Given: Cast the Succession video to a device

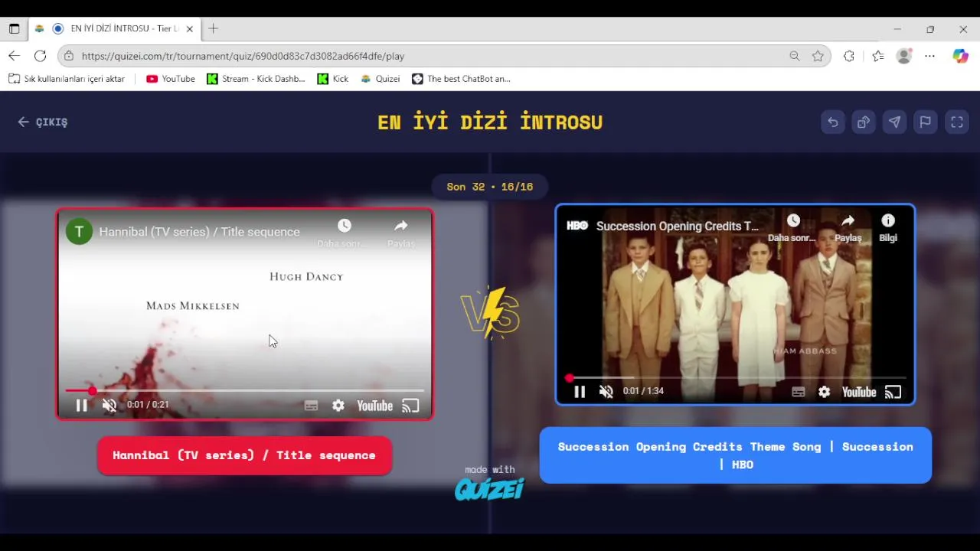Looking at the screenshot, I should pos(893,392).
